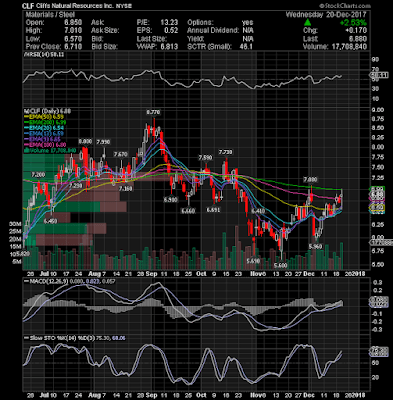
Task: Click the 'Cliffs Natural Resources Inc.' company name
Action: pos(76,6)
